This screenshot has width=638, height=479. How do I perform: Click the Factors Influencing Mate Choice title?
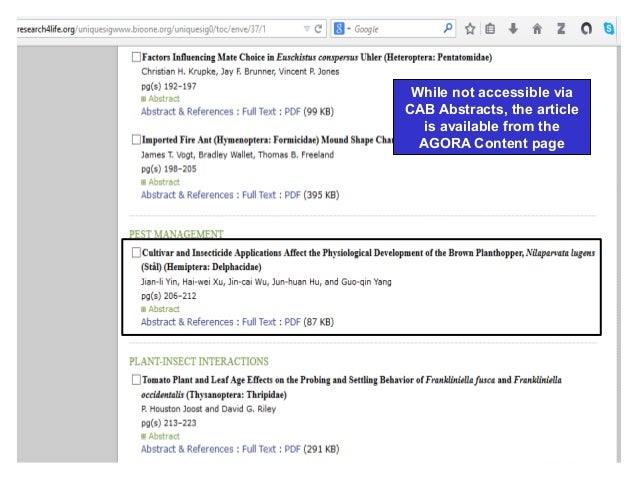[317, 57]
